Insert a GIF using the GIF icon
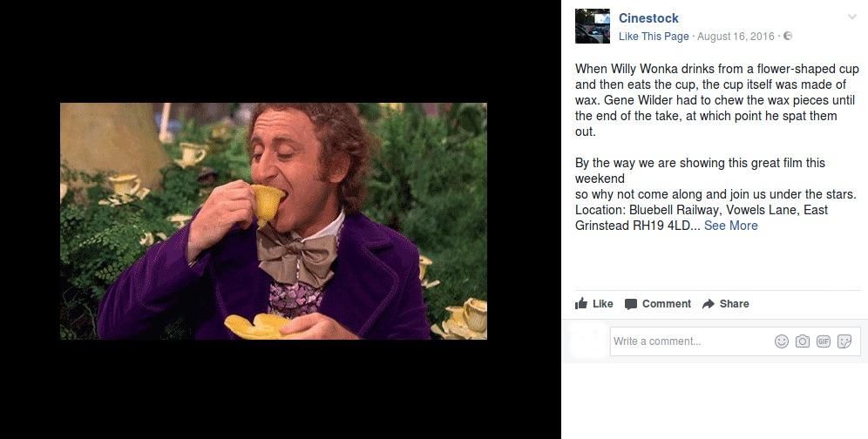This screenshot has width=868, height=439. pyautogui.click(x=824, y=341)
